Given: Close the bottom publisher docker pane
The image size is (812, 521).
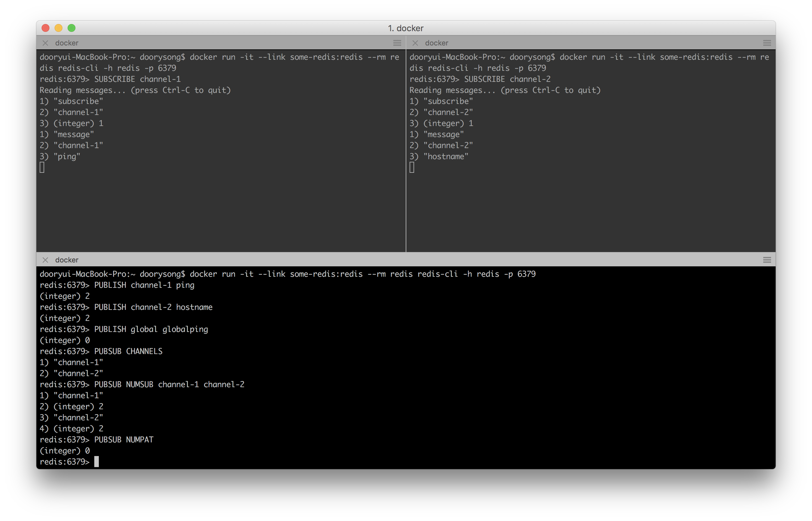Looking at the screenshot, I should [45, 260].
